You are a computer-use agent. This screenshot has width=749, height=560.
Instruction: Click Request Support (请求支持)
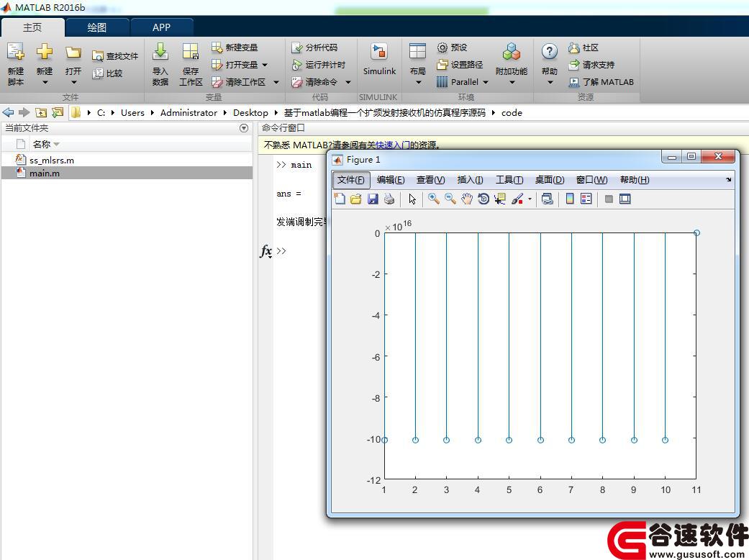pyautogui.click(x=591, y=65)
